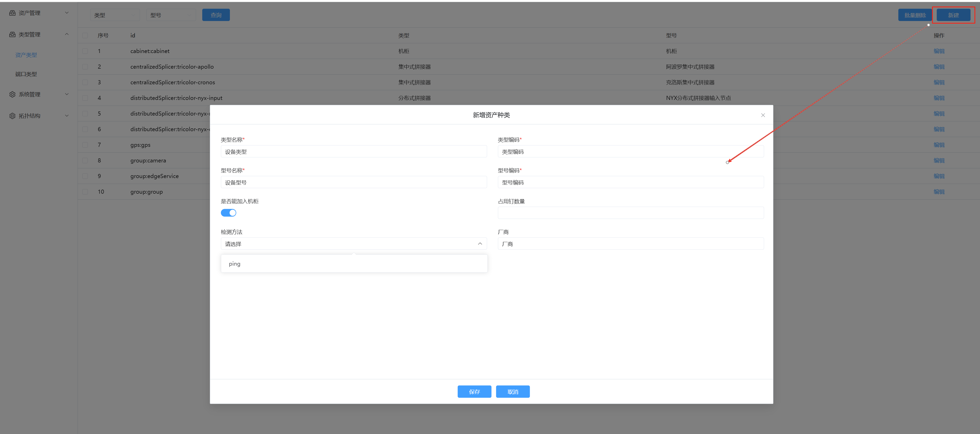Click the 阿波罗集中式拼接器 model cell
Screen dimensions: 980x434
(x=690, y=67)
